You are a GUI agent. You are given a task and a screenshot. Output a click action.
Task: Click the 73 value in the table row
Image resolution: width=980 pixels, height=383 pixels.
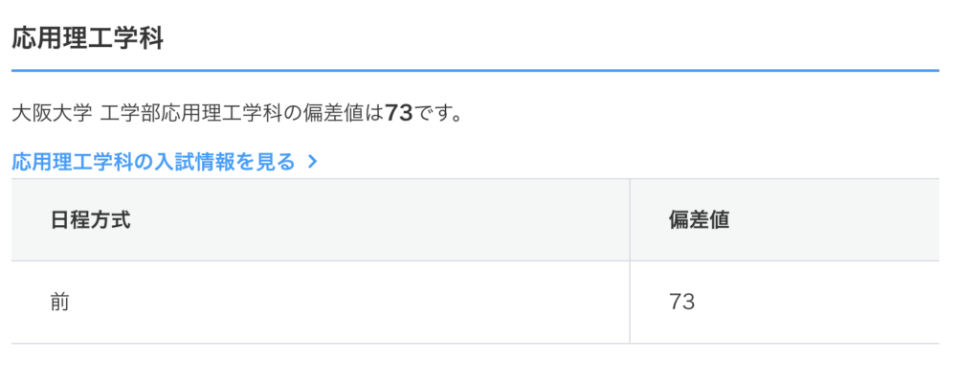pyautogui.click(x=681, y=303)
